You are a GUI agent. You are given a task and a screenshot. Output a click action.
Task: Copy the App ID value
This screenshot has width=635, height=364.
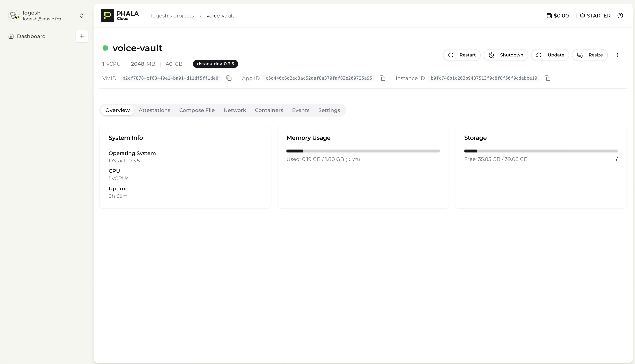coord(382,78)
